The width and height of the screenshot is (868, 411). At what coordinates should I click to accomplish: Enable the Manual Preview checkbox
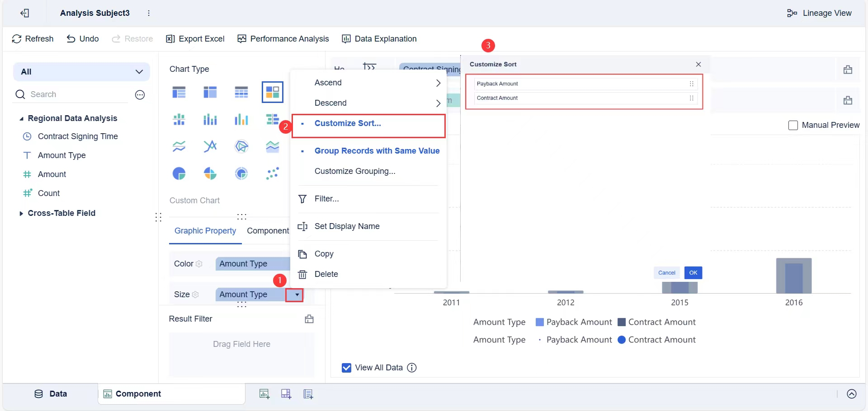click(x=793, y=125)
